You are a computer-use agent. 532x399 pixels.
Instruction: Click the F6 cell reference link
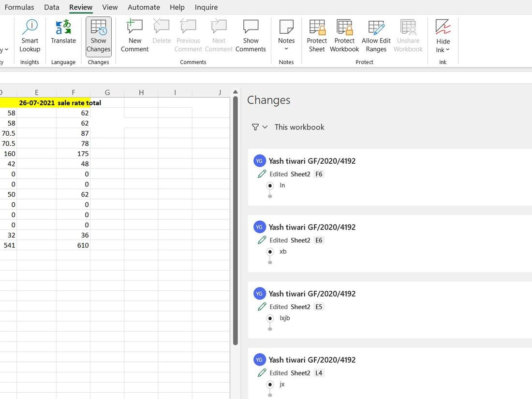coord(319,174)
